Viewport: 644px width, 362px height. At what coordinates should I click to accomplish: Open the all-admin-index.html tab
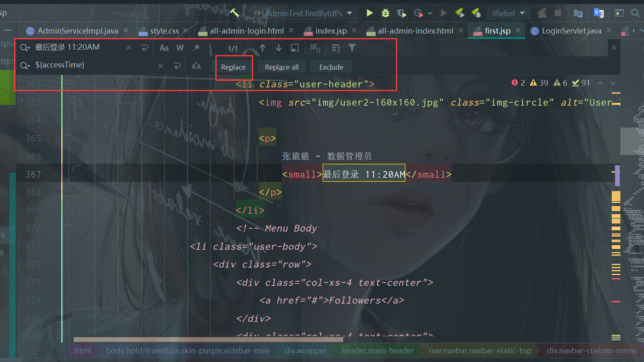pos(415,31)
